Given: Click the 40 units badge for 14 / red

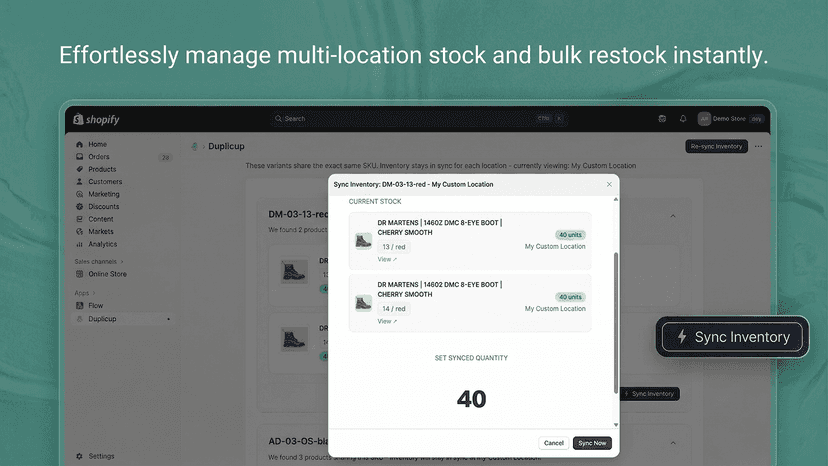Looking at the screenshot, I should pyautogui.click(x=570, y=297).
